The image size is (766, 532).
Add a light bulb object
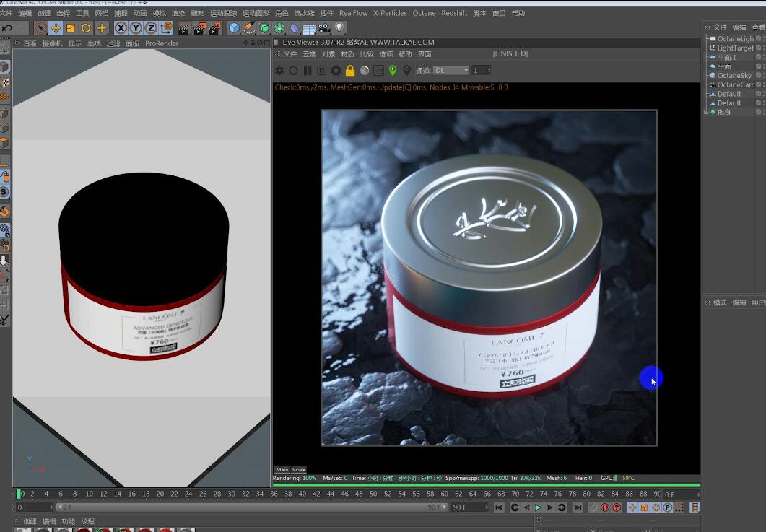click(x=339, y=28)
